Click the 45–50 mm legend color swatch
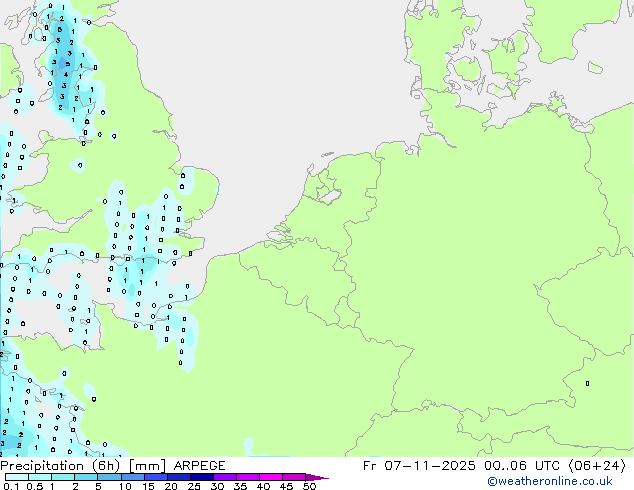Viewport: 634px width, 490px height. [294, 477]
